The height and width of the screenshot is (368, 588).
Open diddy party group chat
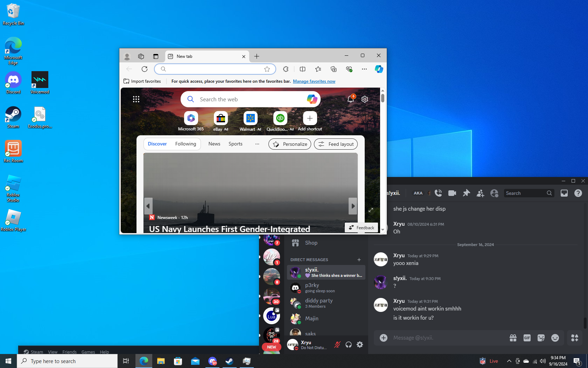click(326, 303)
